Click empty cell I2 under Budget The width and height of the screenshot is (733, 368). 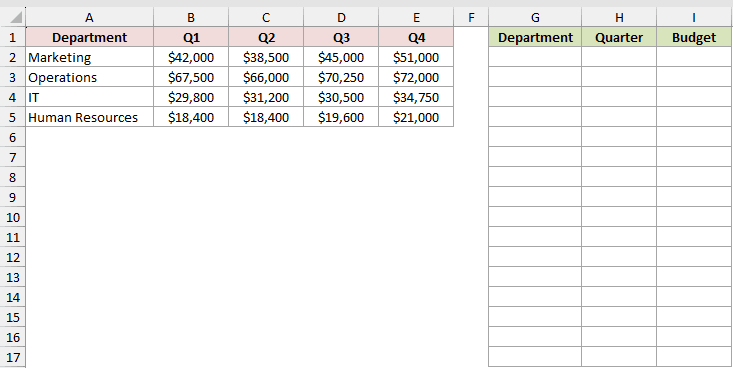(694, 57)
